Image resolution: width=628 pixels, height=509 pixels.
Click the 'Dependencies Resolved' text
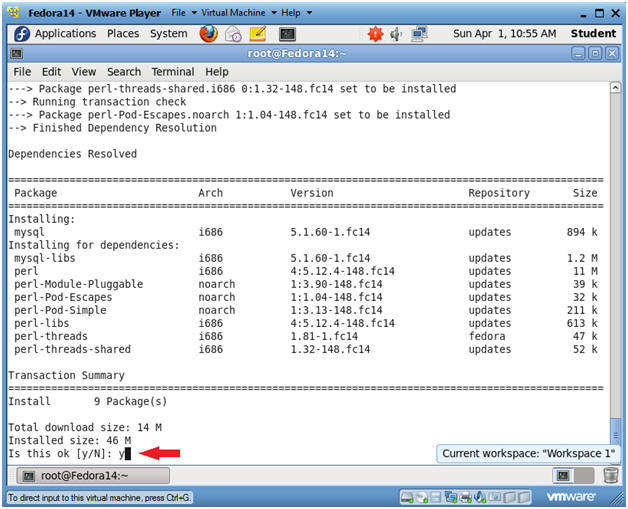click(x=72, y=154)
